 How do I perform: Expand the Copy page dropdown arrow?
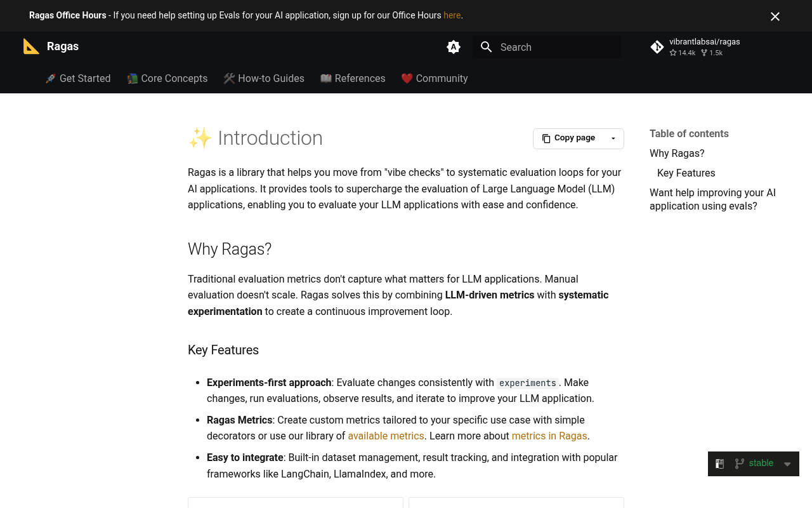(613, 138)
